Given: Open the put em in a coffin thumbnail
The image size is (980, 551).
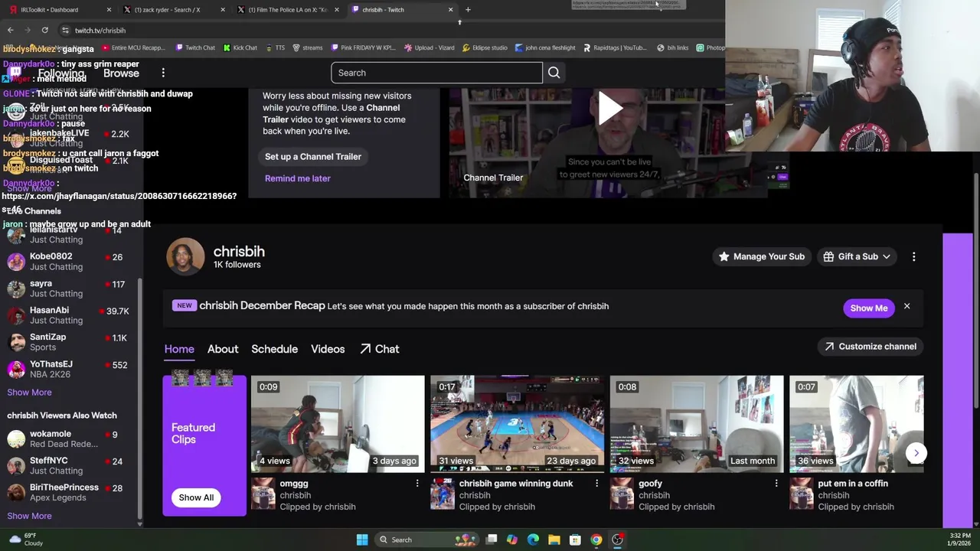Looking at the screenshot, I should [856, 424].
